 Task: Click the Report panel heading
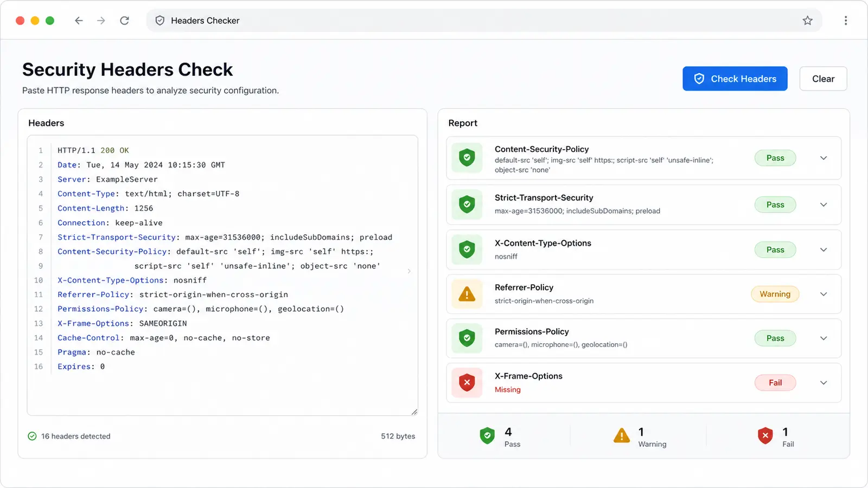pos(463,123)
